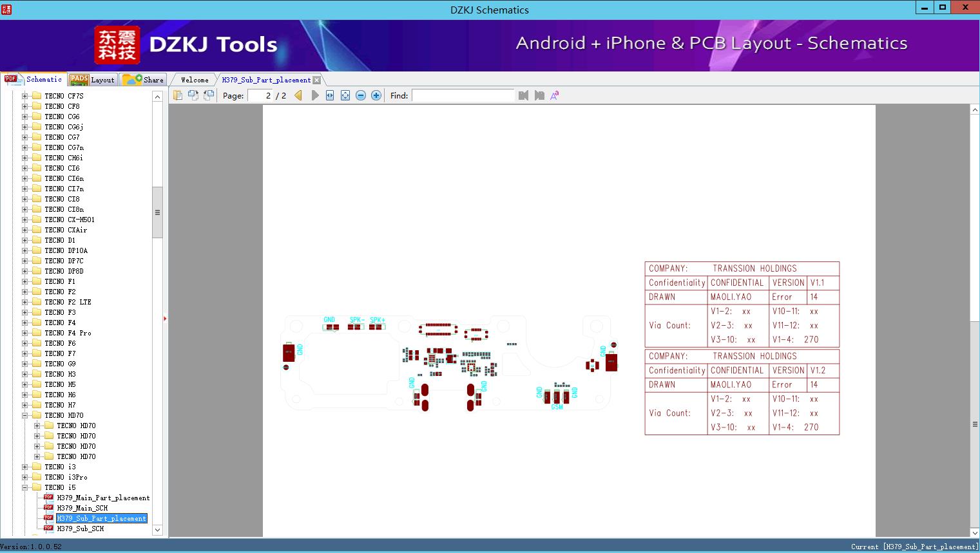Click TECNO F1 folder icon
The height and width of the screenshot is (553, 980).
coord(37,281)
